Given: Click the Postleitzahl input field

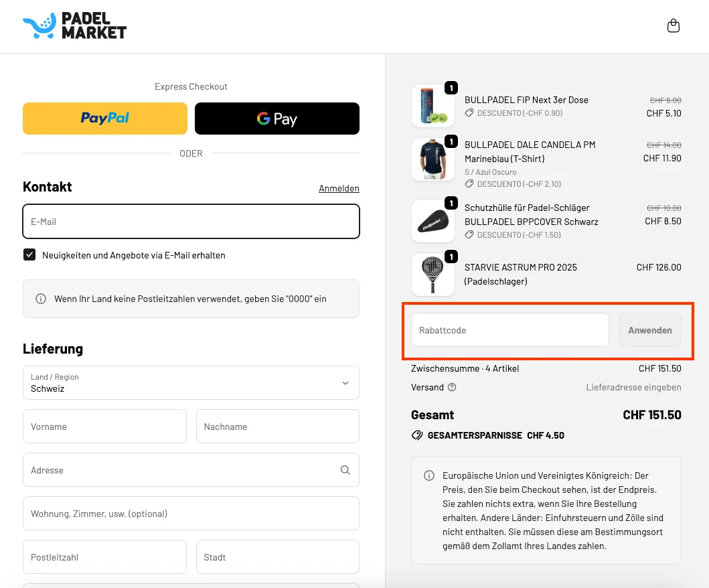Looking at the screenshot, I should (x=104, y=557).
